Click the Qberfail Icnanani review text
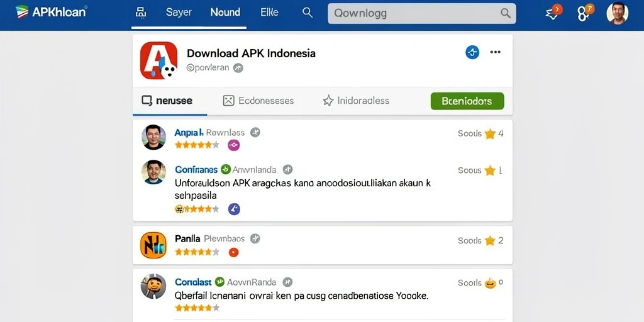Viewport: 644px width, 322px height. click(301, 296)
